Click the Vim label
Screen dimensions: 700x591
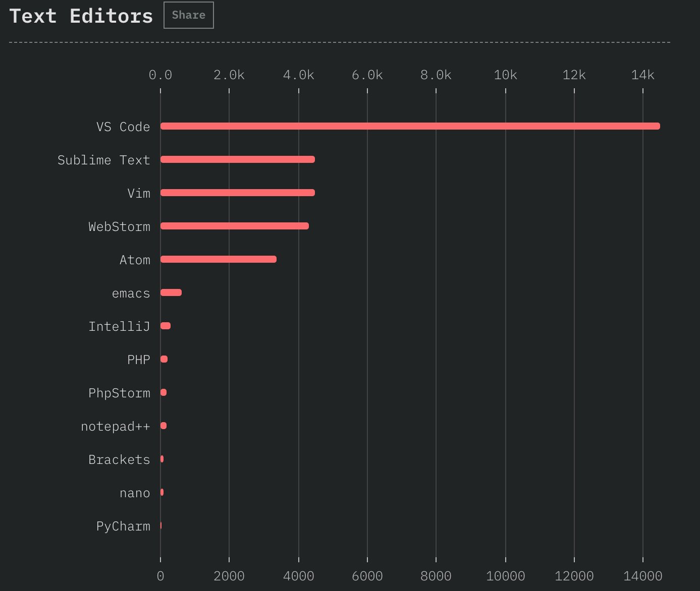139,193
